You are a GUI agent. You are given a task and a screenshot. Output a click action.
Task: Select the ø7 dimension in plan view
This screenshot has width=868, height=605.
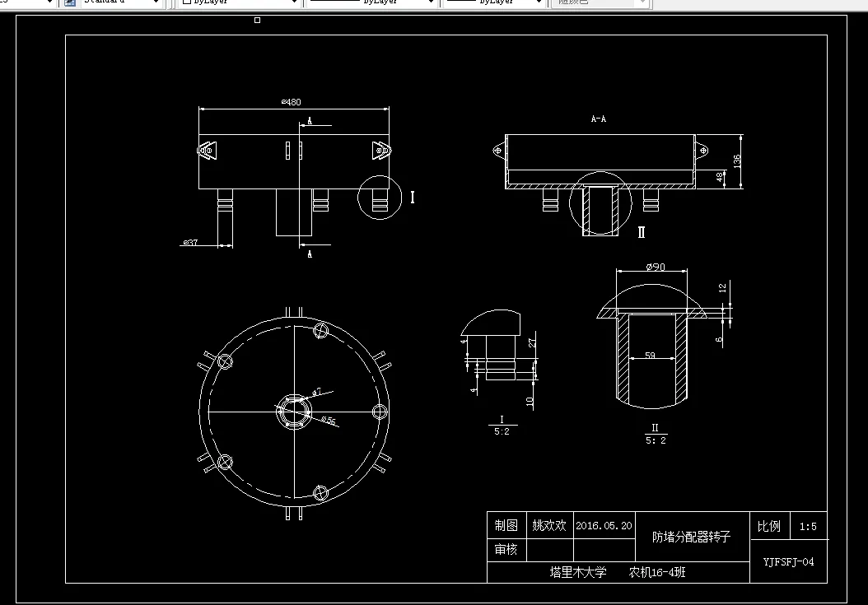point(316,393)
